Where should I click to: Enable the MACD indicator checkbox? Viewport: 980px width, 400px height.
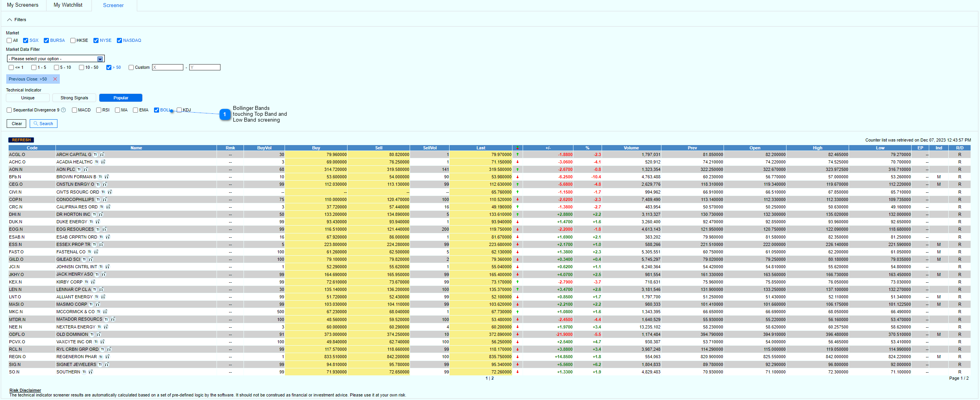pyautogui.click(x=74, y=110)
